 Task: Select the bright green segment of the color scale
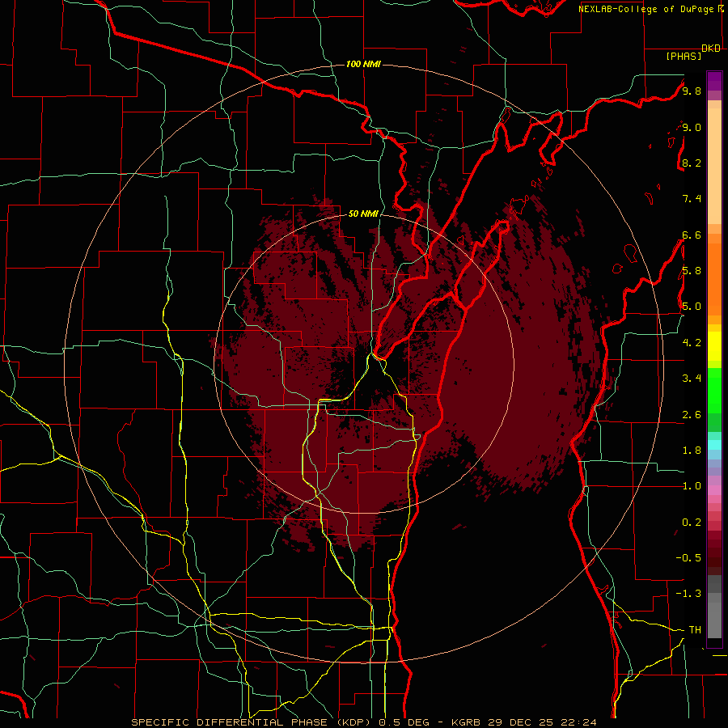coord(714,391)
